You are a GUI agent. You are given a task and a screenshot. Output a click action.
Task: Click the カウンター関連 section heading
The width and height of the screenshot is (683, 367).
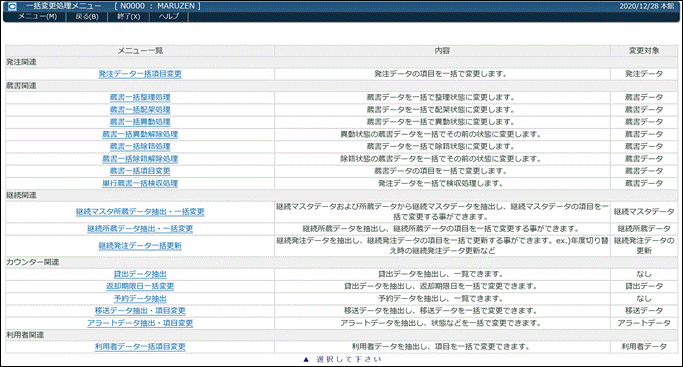[x=33, y=262]
